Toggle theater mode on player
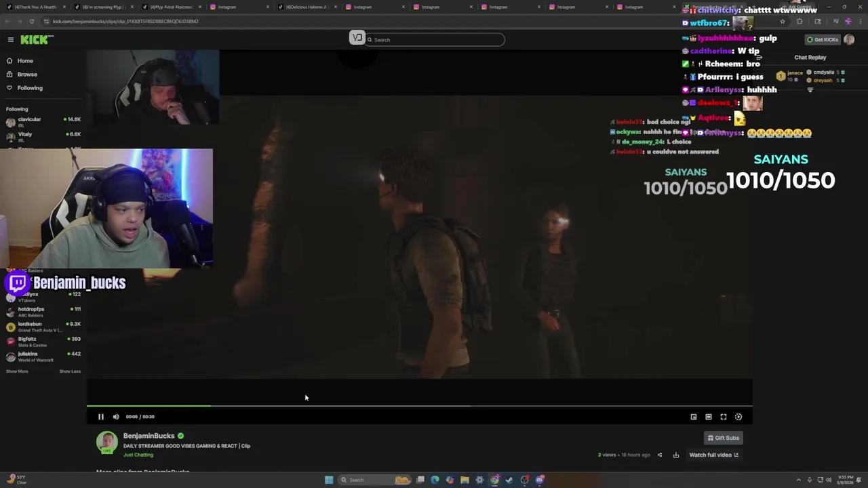Screen dimensions: 868x488 (709, 417)
